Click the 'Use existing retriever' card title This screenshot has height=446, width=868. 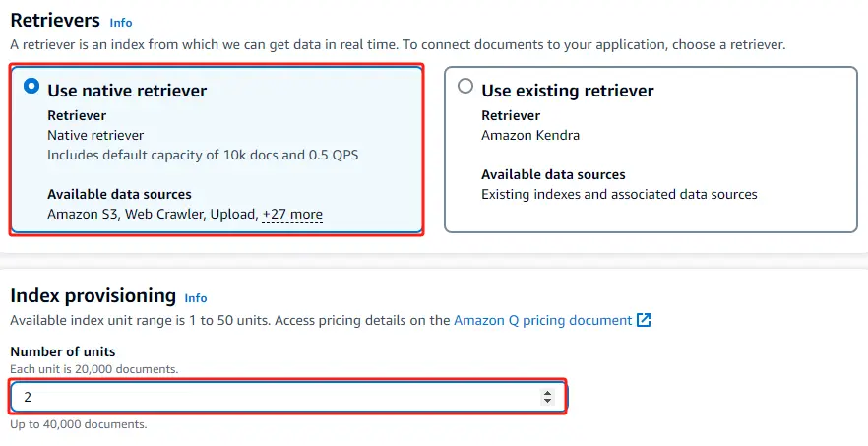(x=567, y=91)
